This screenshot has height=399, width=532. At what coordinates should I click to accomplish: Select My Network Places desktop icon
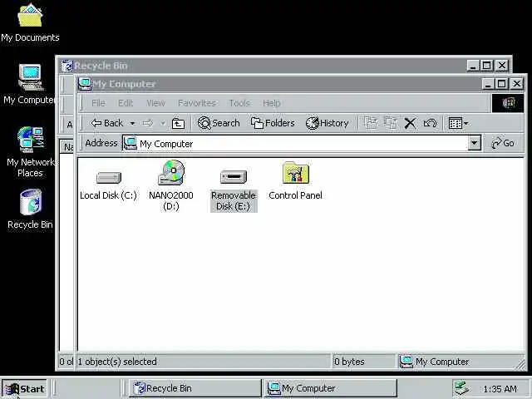(x=30, y=152)
